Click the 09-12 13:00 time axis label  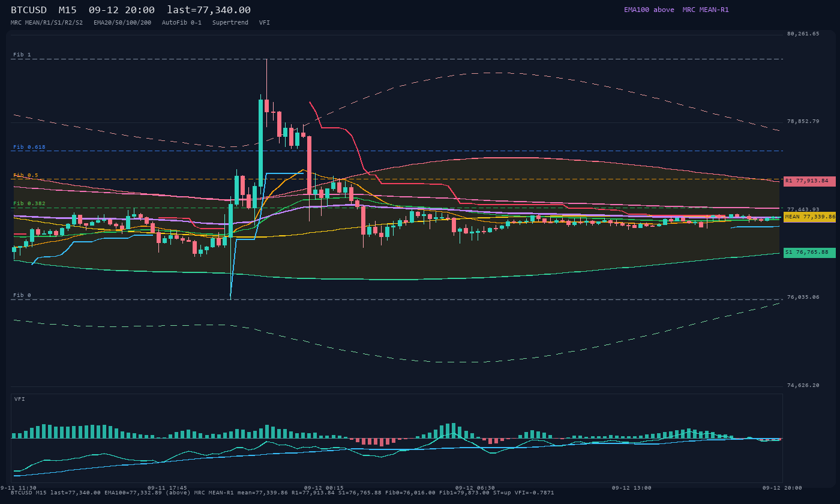coord(632,488)
